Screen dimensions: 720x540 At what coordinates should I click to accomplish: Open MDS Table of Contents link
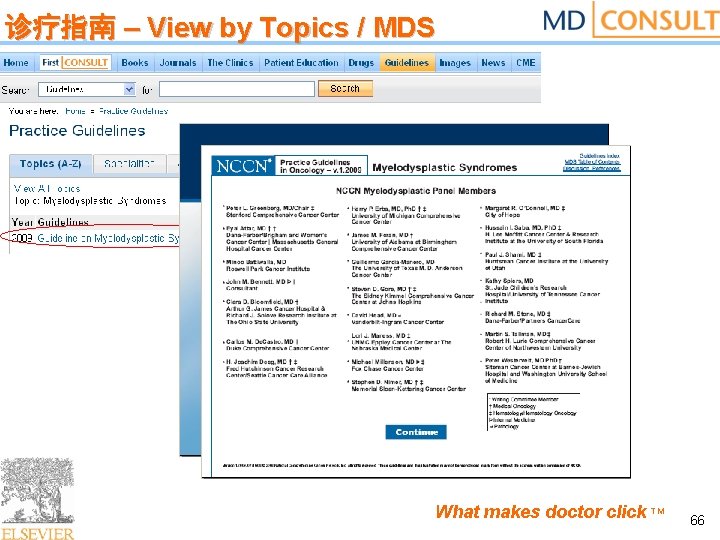tap(592, 162)
